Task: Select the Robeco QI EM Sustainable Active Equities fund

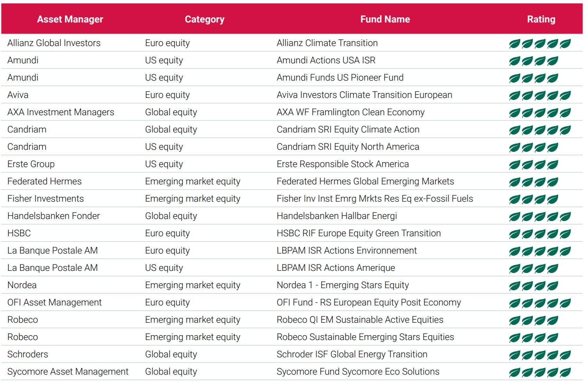Action: 360,320
